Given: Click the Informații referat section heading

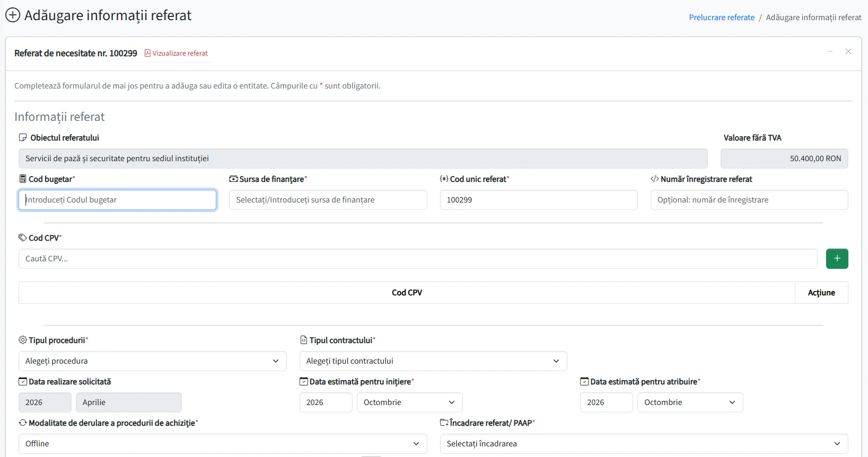Looking at the screenshot, I should (59, 117).
